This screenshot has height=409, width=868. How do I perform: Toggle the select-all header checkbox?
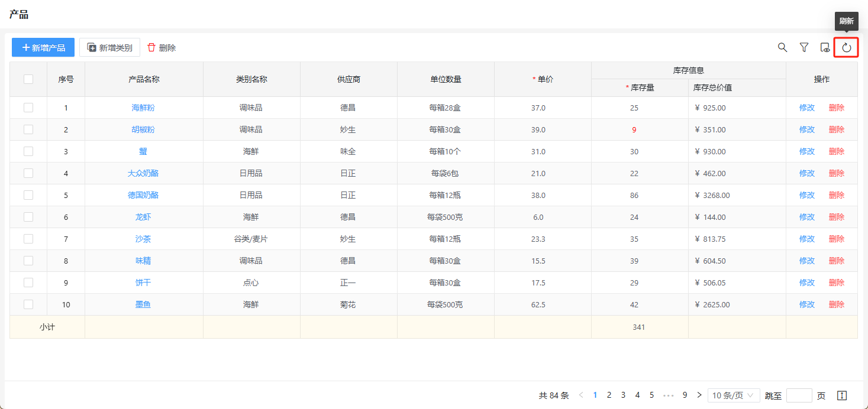click(28, 79)
